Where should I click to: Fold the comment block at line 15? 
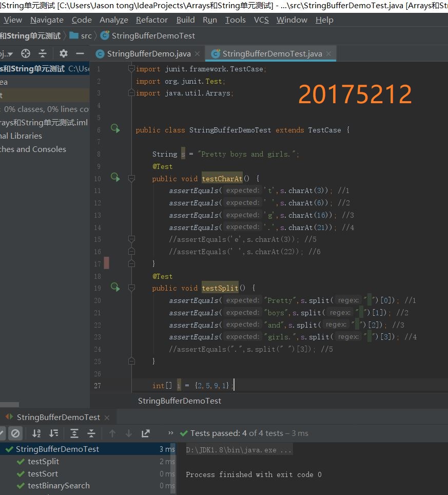click(x=131, y=239)
